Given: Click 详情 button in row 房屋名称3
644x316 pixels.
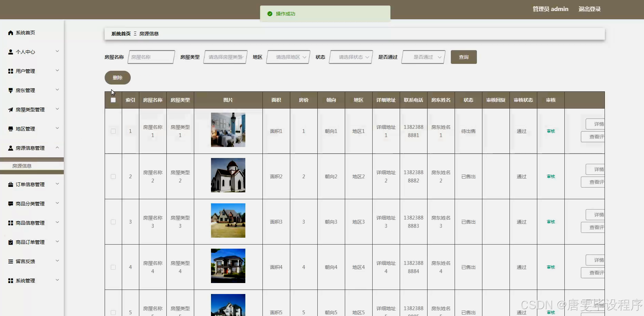Looking at the screenshot, I should (595, 215).
